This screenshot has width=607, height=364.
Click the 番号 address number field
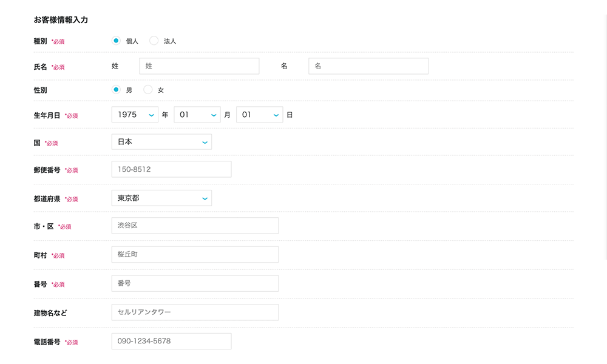(195, 283)
